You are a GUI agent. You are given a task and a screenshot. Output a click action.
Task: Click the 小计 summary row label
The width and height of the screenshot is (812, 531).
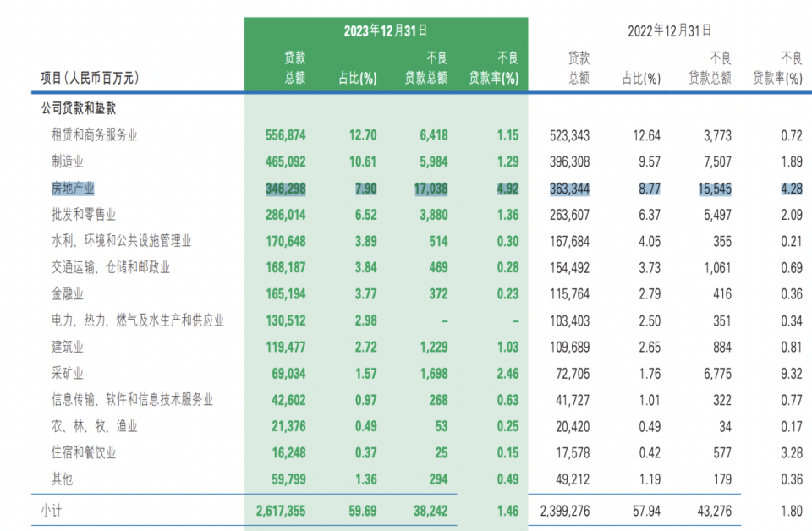(51, 508)
